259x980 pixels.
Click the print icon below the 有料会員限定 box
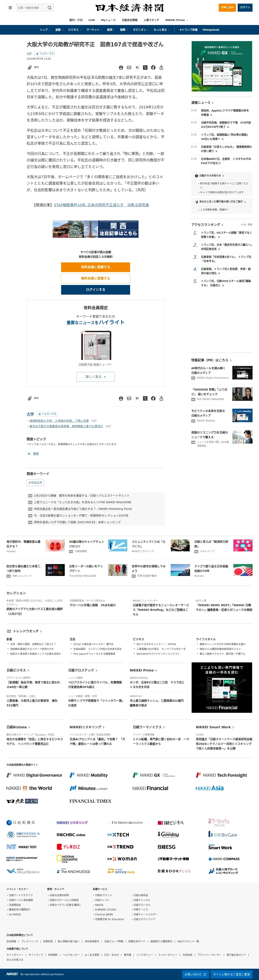pyautogui.click(x=121, y=398)
